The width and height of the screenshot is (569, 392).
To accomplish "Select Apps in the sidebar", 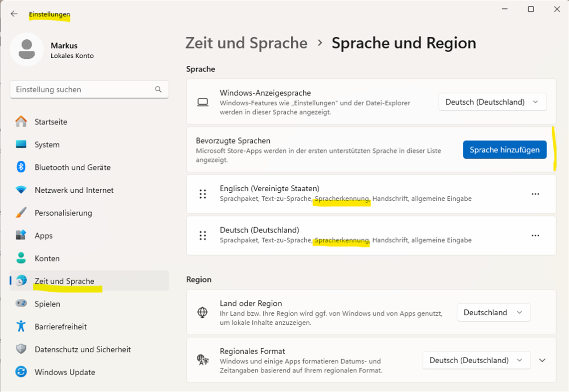I will tap(43, 236).
